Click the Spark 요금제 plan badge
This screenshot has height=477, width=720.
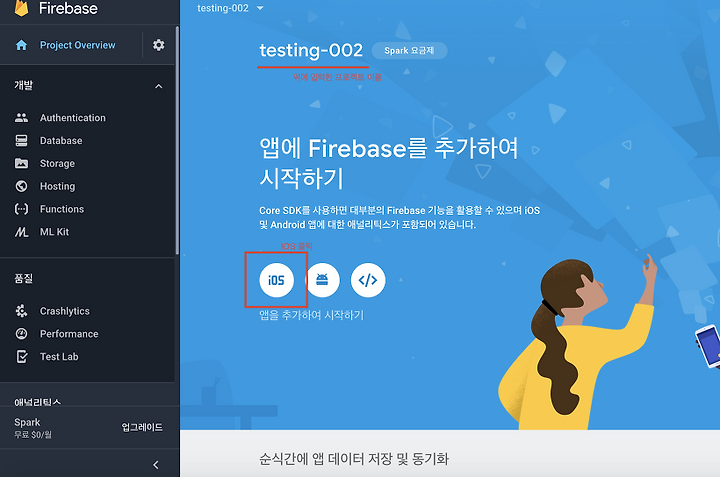pos(409,51)
